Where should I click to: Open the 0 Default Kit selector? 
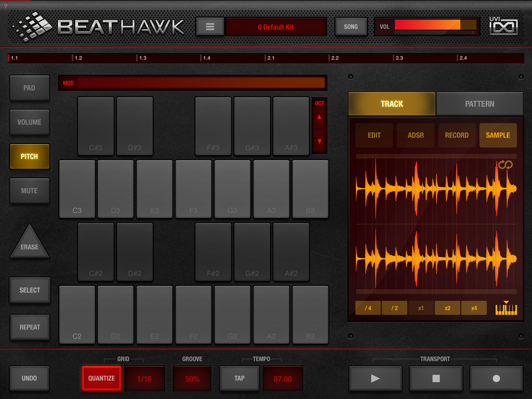pos(276,27)
